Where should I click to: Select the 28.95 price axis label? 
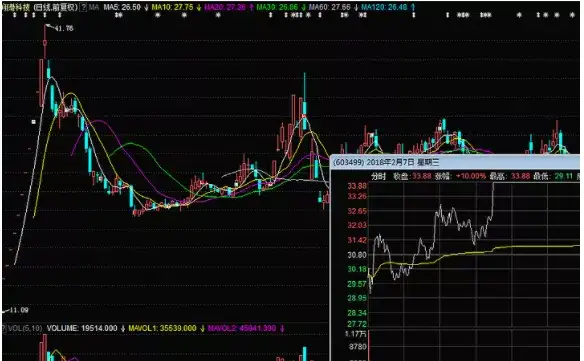(x=357, y=298)
